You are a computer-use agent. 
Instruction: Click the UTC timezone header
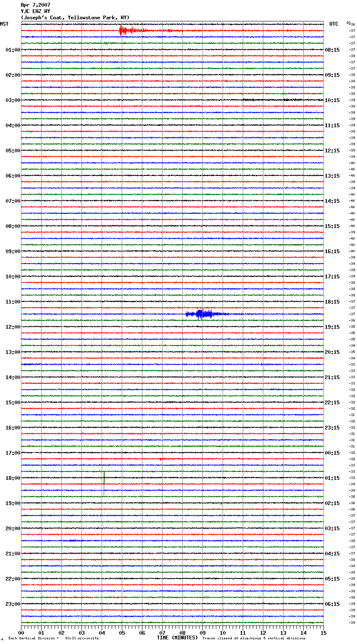click(334, 24)
